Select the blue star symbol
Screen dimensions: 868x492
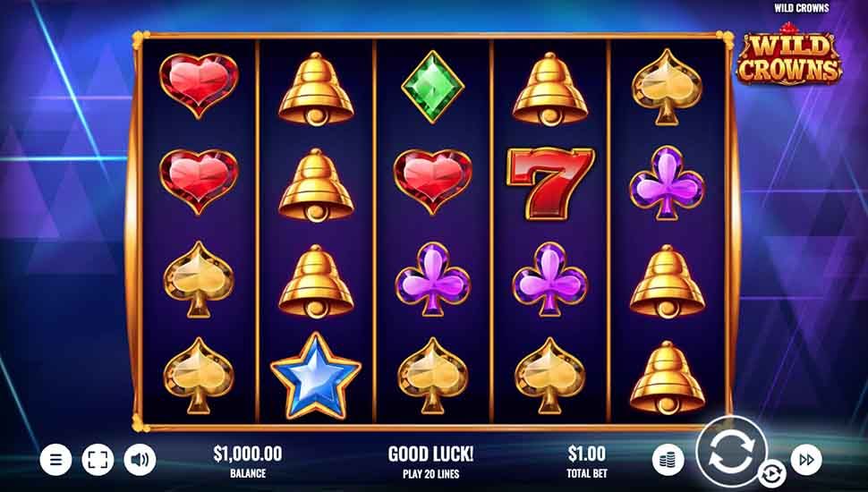click(316, 376)
